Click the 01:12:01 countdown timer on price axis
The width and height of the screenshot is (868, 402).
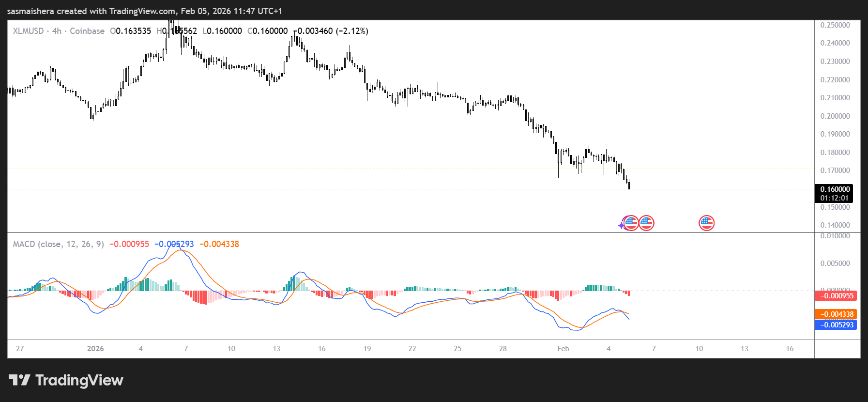(x=835, y=198)
